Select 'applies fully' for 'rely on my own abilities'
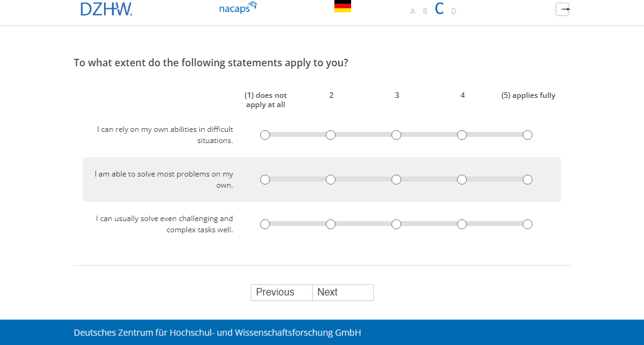Viewport: 644px width, 345px height. pyautogui.click(x=528, y=135)
